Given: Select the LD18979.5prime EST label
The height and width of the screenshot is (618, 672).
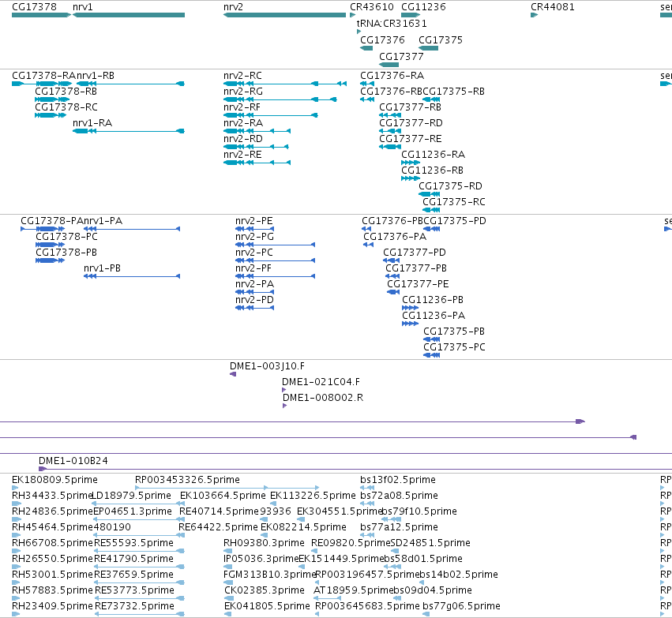Looking at the screenshot, I should click(x=132, y=496).
